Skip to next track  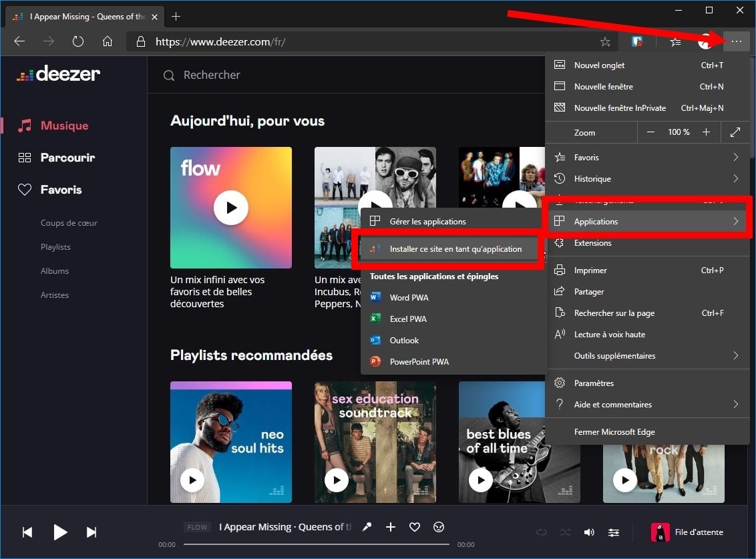point(91,532)
